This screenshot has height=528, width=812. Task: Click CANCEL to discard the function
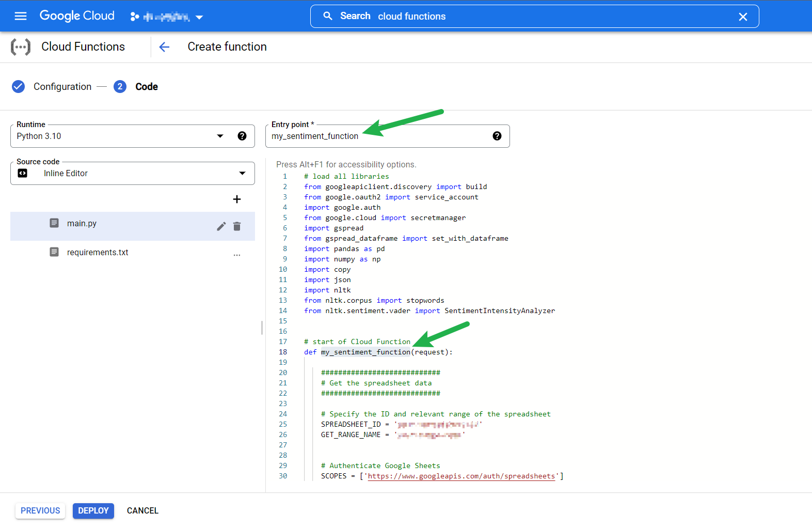tap(142, 510)
